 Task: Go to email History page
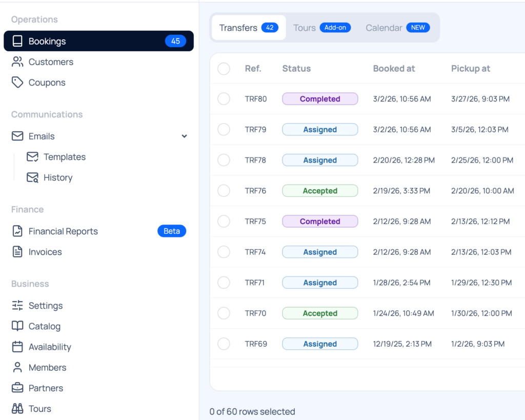pos(57,177)
